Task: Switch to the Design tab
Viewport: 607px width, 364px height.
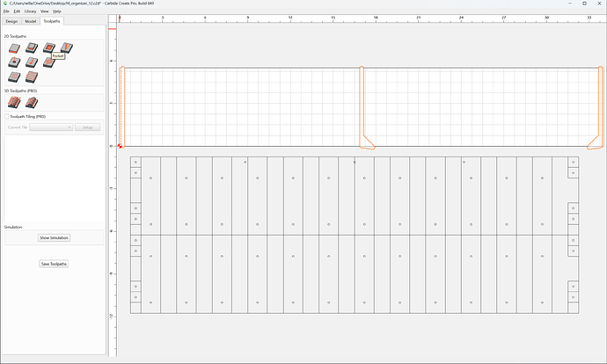Action: click(11, 21)
